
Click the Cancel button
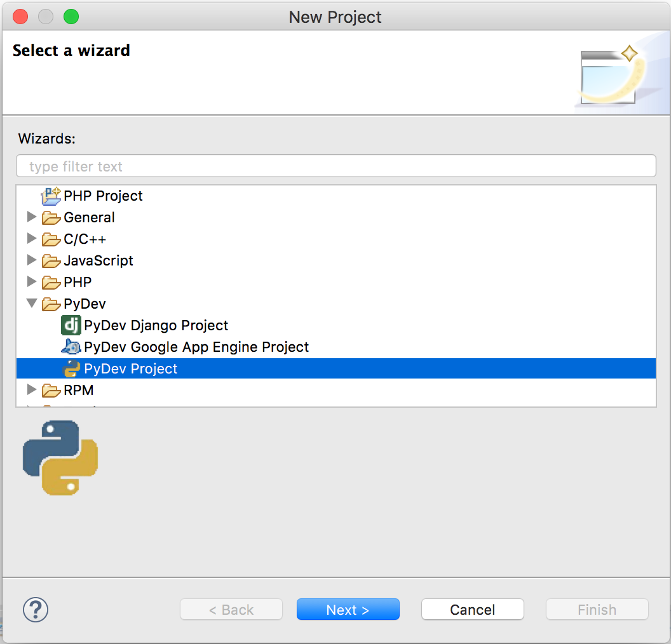click(473, 609)
